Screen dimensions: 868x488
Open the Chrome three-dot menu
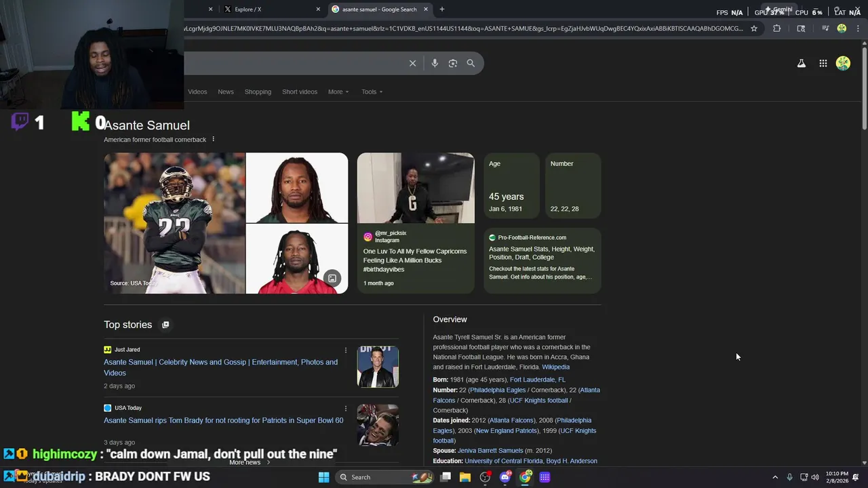click(x=858, y=28)
